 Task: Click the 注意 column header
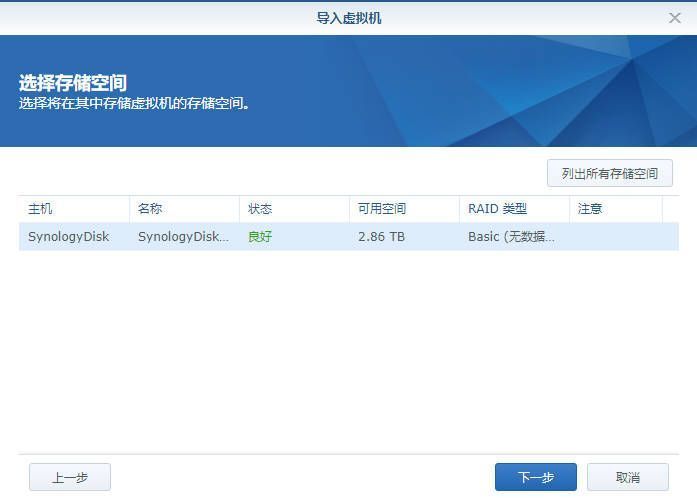tap(590, 209)
